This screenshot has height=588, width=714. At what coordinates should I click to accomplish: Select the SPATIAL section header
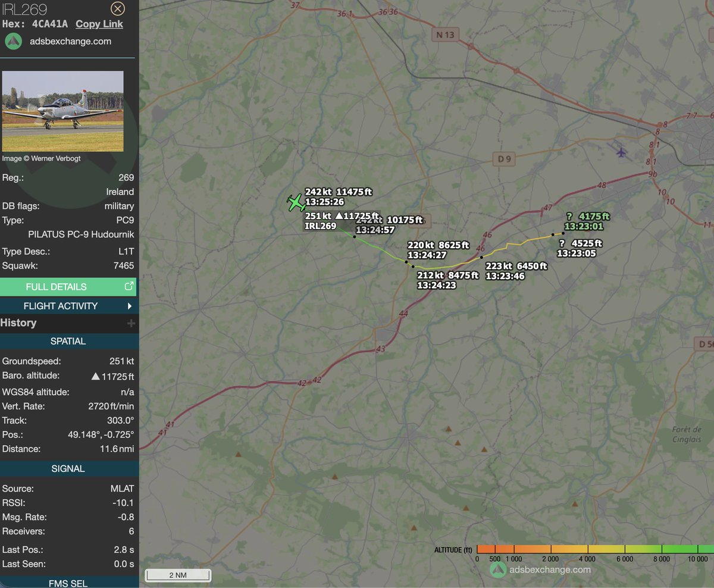[x=68, y=341]
